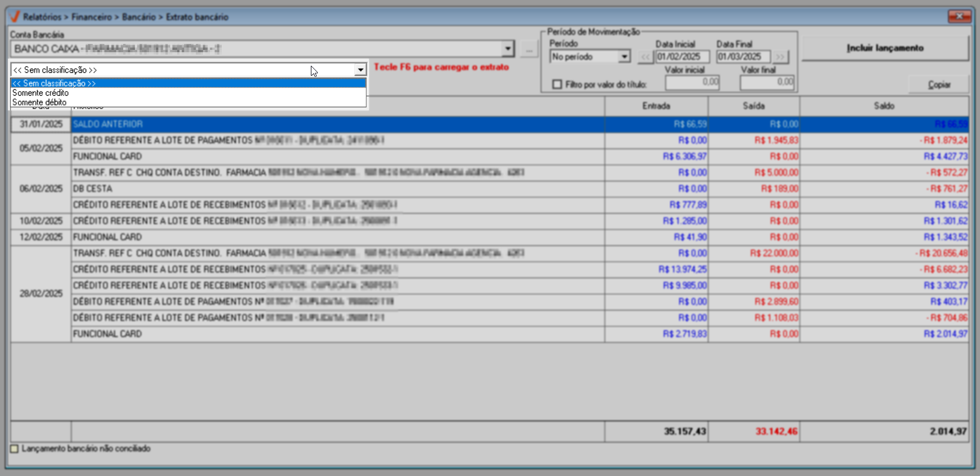Choose 'Somente débito' option
This screenshot has height=476, width=980.
pyautogui.click(x=188, y=102)
